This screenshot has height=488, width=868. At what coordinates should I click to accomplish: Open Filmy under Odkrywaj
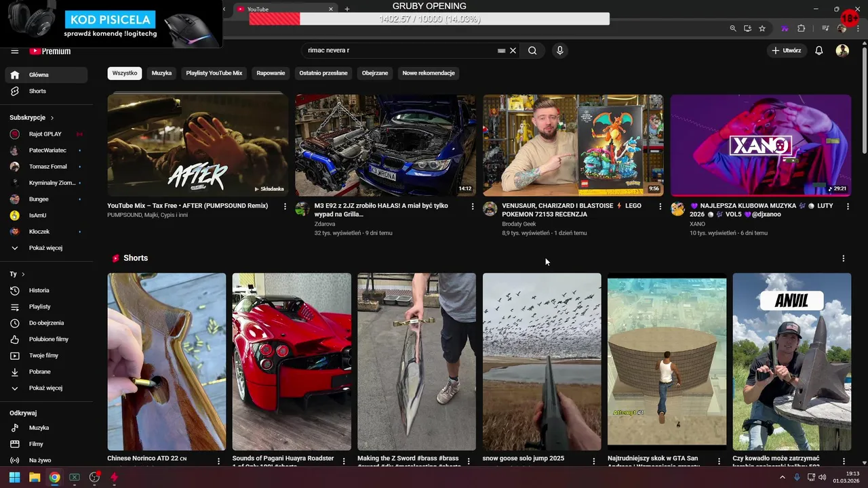pos(46,444)
